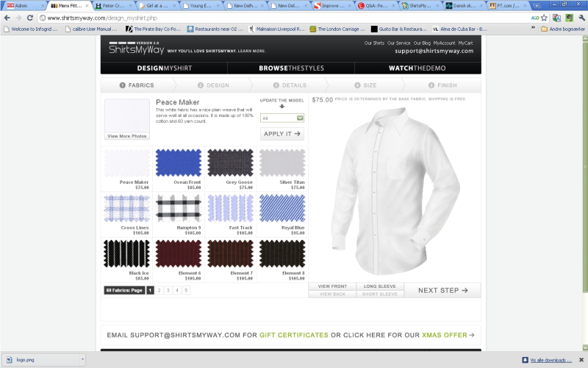The image size is (588, 368).
Task: Open The Pirate Bay bookmark
Action: pos(154,29)
